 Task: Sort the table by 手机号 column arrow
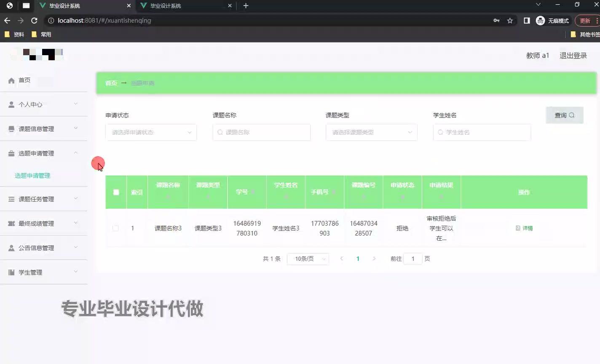click(x=333, y=192)
